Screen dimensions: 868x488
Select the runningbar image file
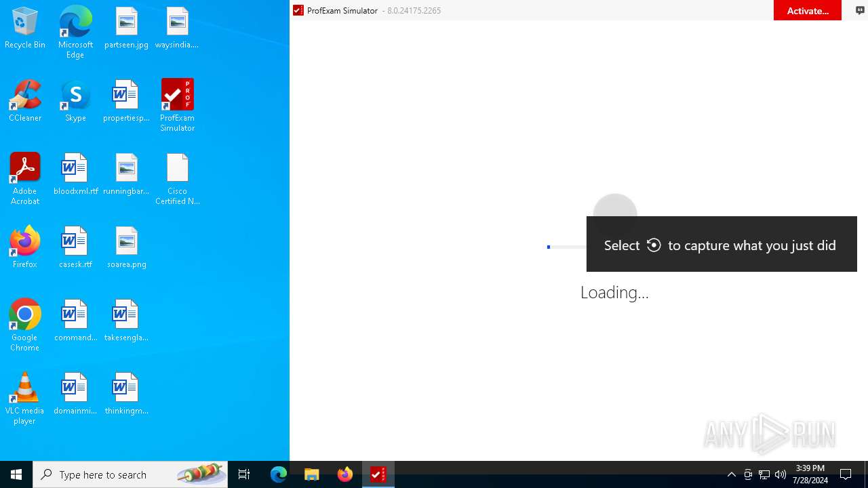pos(126,175)
